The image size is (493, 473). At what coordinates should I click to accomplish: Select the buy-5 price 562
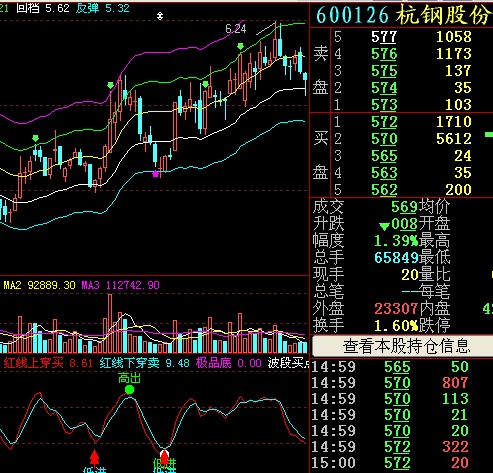click(384, 190)
